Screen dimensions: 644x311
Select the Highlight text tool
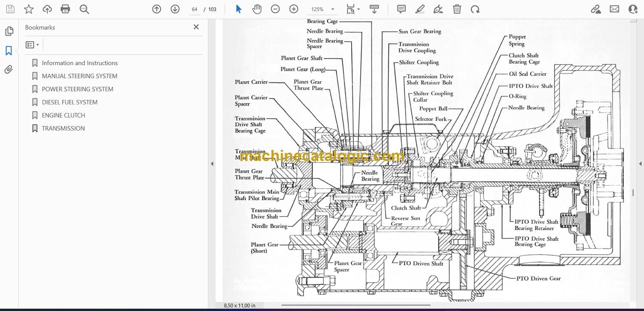(x=420, y=9)
